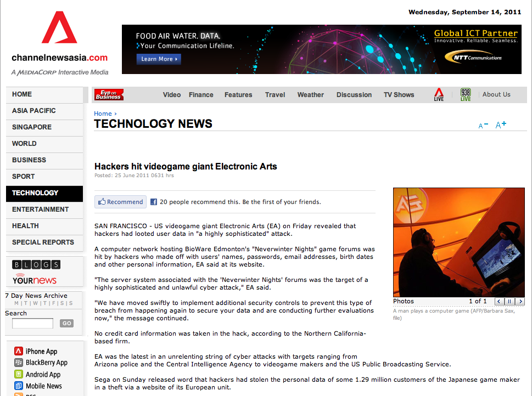Image resolution: width=532 pixels, height=396 pixels.
Task: Go to next photo in slideshow
Action: pos(520,301)
